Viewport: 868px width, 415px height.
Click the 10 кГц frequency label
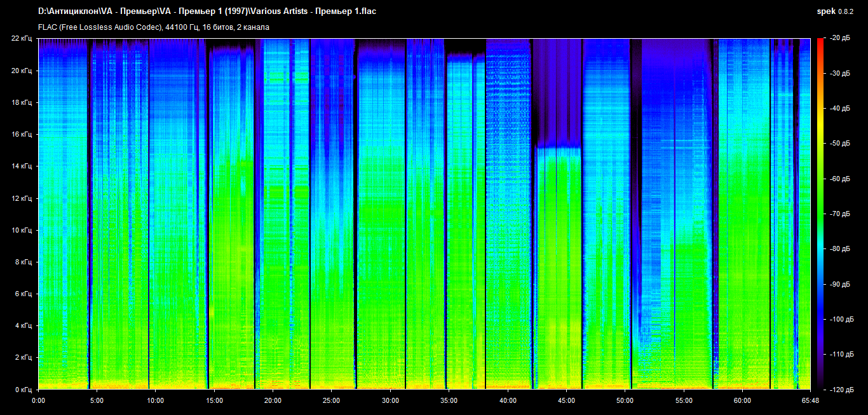22,230
